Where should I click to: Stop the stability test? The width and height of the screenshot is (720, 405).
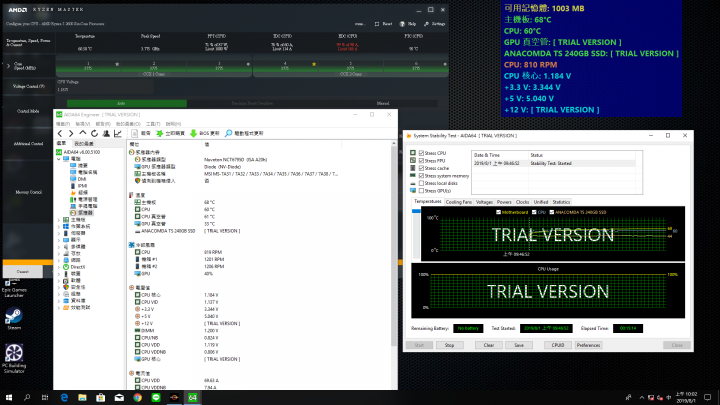pyautogui.click(x=449, y=345)
